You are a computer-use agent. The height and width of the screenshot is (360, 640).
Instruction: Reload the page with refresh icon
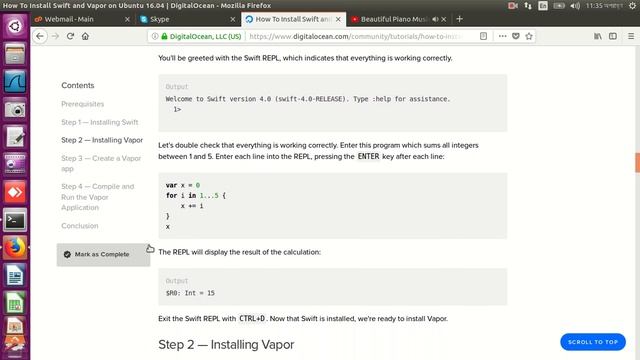tap(70, 36)
